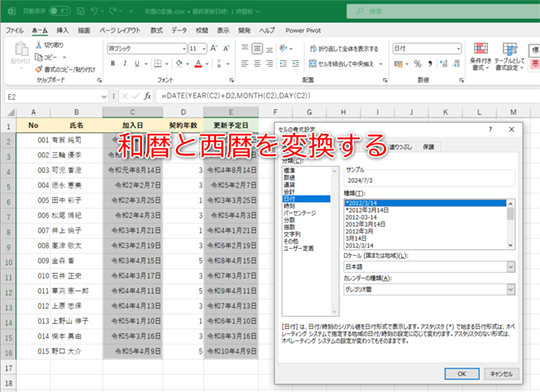
Task: Click the Insert Function fx icon
Action: (147, 96)
